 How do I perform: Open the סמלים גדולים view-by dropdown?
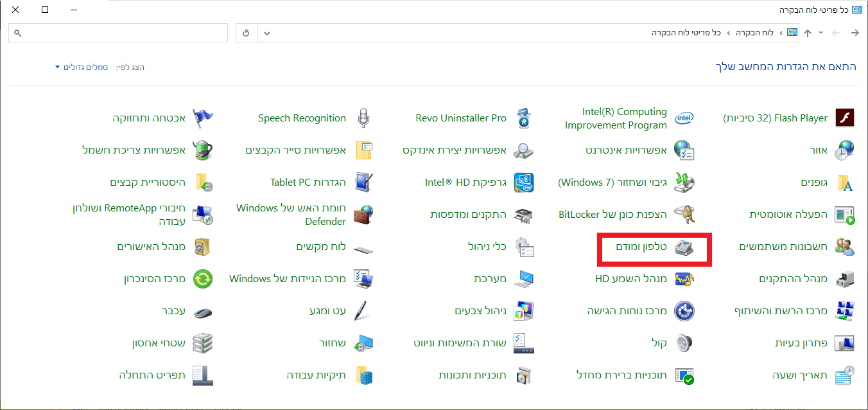(82, 67)
